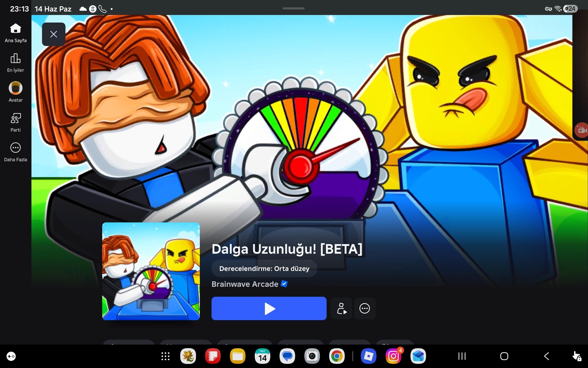Viewport: 588px width, 368px height.
Task: Open the Avatar page
Action: pos(16,92)
